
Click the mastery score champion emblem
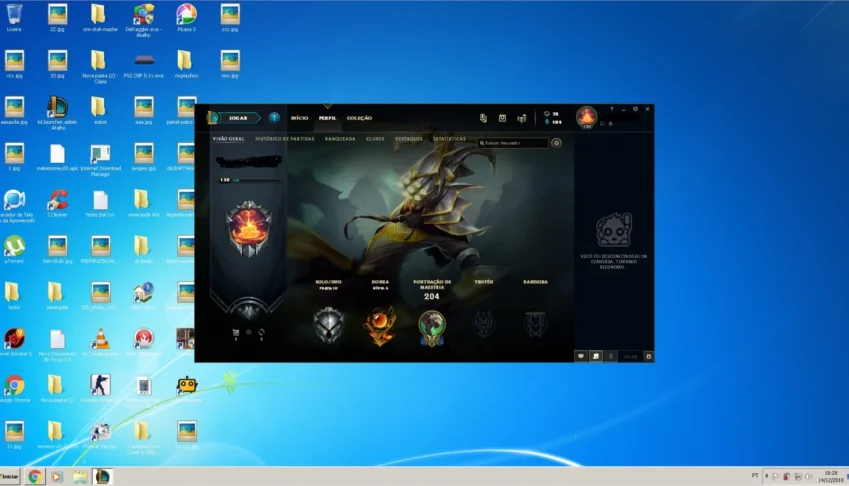pyautogui.click(x=432, y=328)
